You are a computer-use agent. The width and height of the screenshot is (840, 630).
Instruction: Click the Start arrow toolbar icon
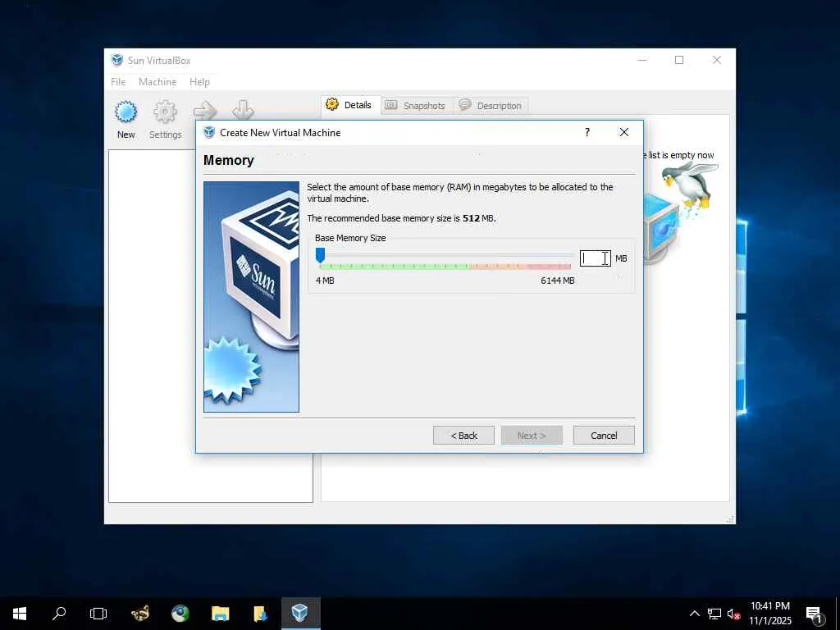[204, 111]
